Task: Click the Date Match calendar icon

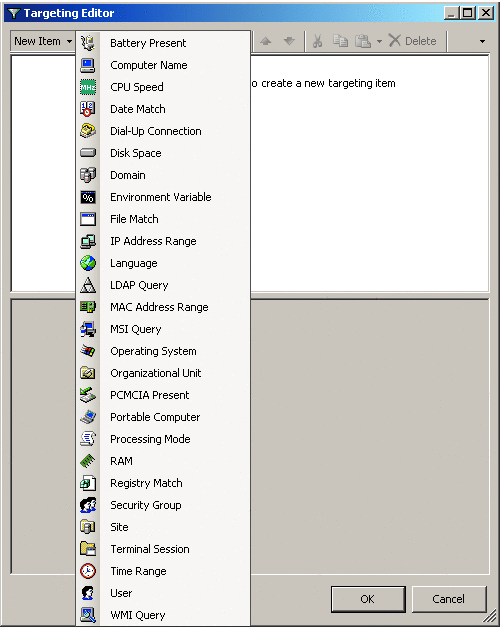Action: tap(88, 109)
